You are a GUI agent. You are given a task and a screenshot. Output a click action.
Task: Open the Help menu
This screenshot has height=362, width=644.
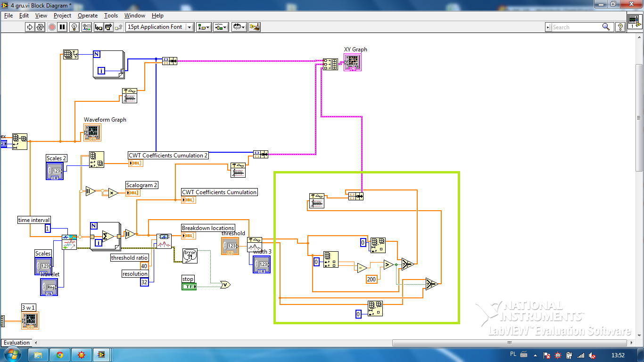coord(157,16)
